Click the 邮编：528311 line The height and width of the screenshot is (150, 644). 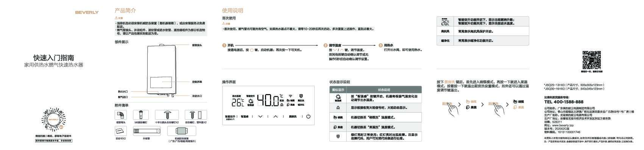click(x=553, y=122)
